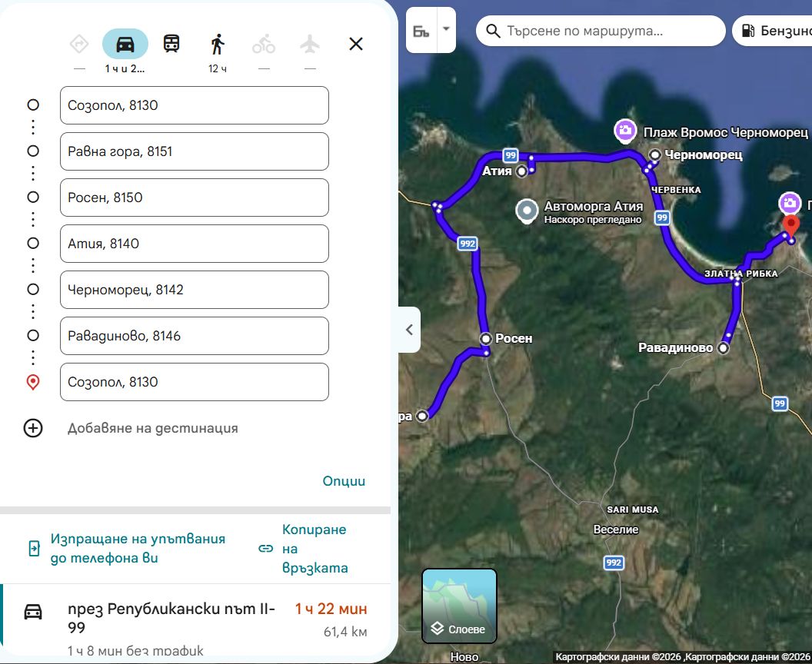The image size is (812, 664).
Task: Select the public transit mode icon
Action: 171,44
